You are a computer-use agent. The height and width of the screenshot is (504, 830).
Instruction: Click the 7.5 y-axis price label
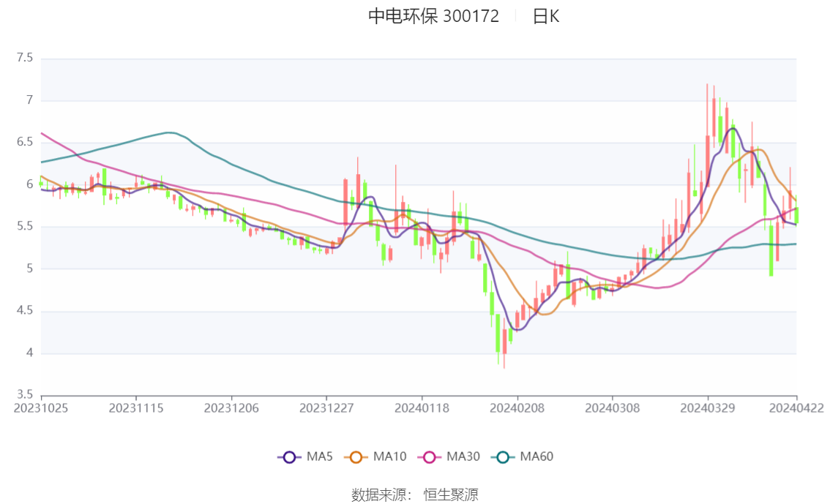point(25,58)
